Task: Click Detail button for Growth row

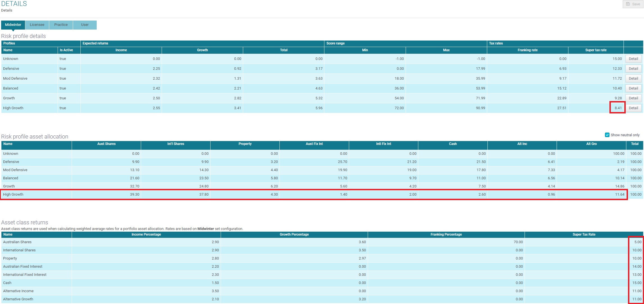Action: pos(633,98)
